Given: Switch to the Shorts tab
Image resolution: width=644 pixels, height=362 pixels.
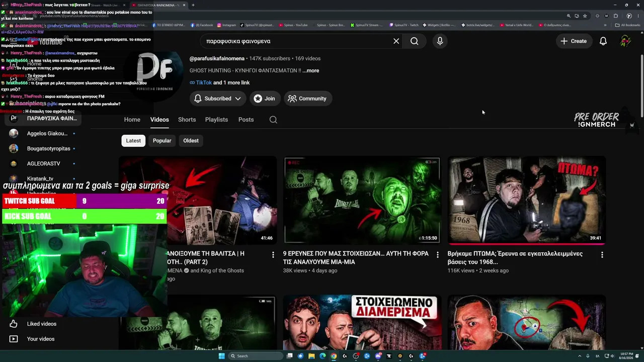Looking at the screenshot, I should tap(187, 120).
